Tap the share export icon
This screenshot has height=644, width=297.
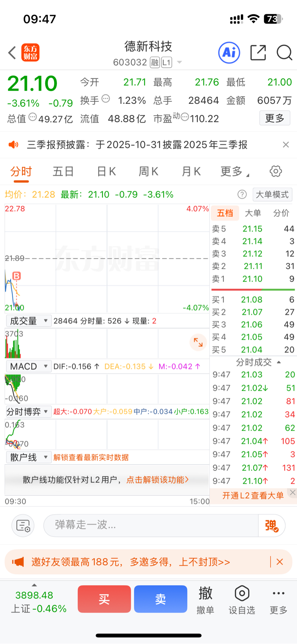258,53
